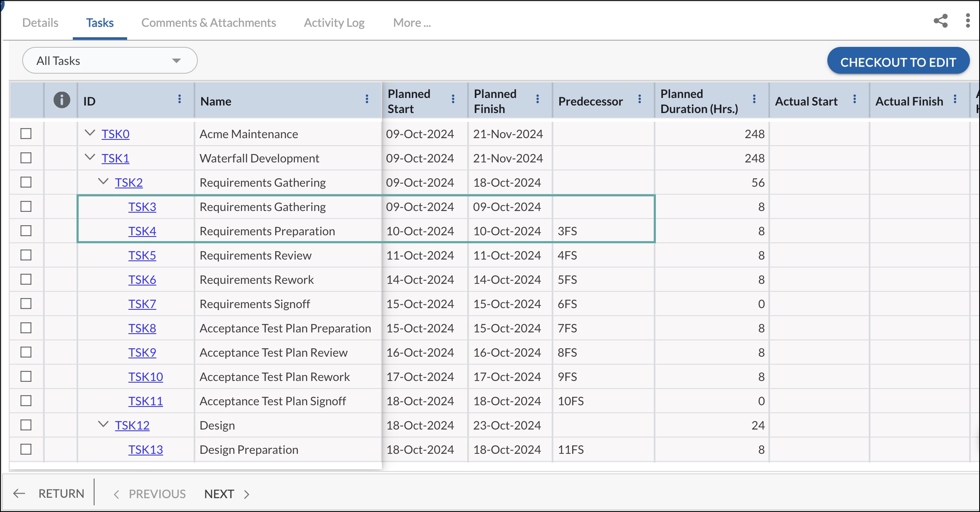This screenshot has height=512, width=980.
Task: Click the share icon
Action: click(x=941, y=21)
